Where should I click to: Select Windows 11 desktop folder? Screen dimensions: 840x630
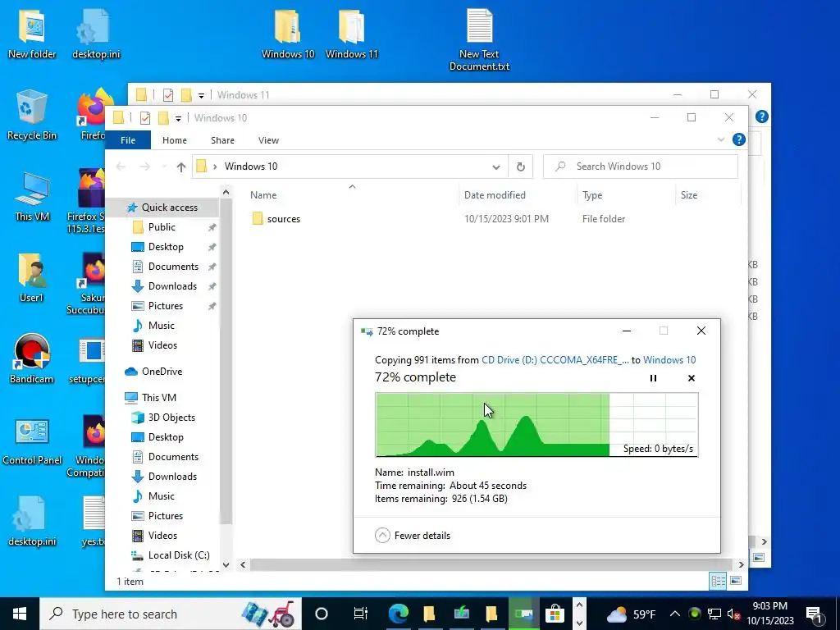coord(351,34)
